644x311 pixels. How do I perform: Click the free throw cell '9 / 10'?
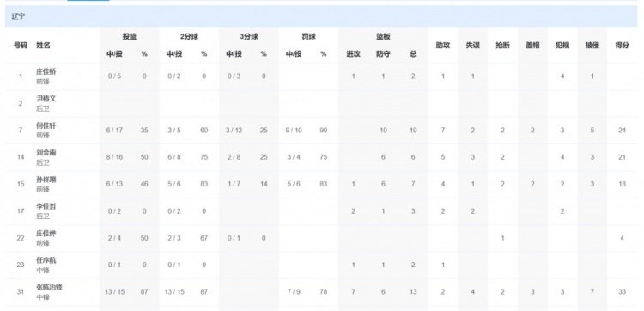pyautogui.click(x=294, y=131)
